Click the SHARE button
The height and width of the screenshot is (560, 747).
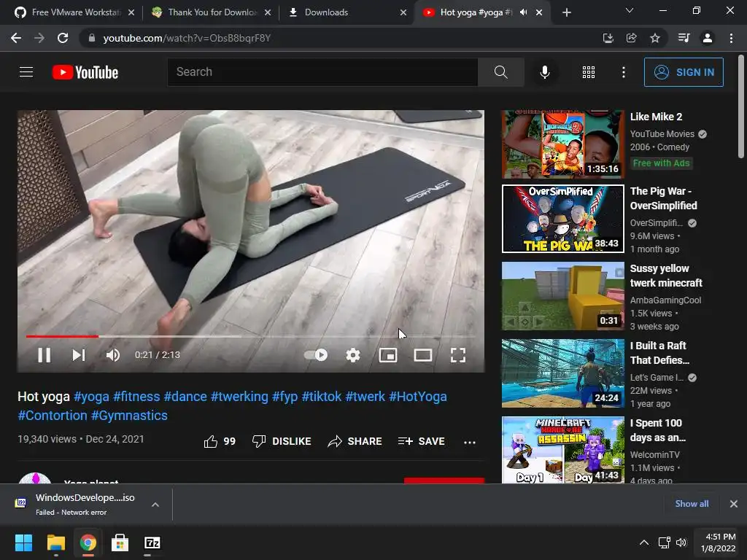tap(355, 441)
